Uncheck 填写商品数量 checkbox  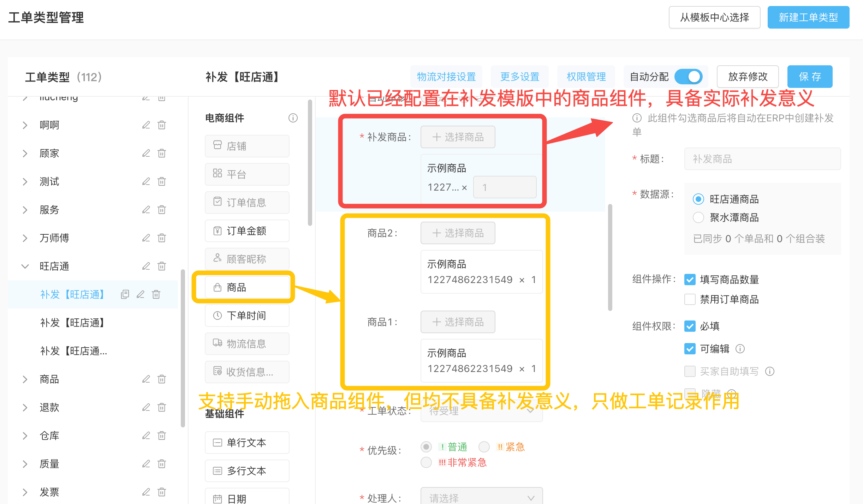(x=690, y=280)
